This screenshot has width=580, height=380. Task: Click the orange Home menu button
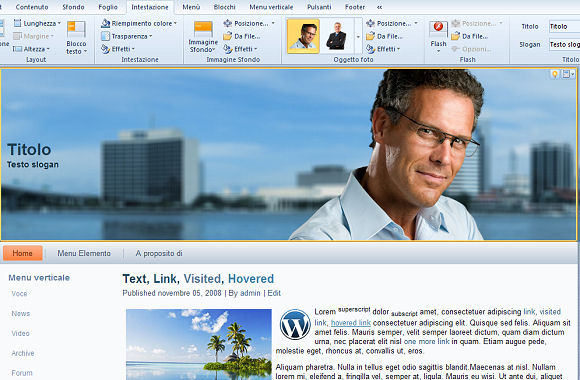(x=23, y=253)
